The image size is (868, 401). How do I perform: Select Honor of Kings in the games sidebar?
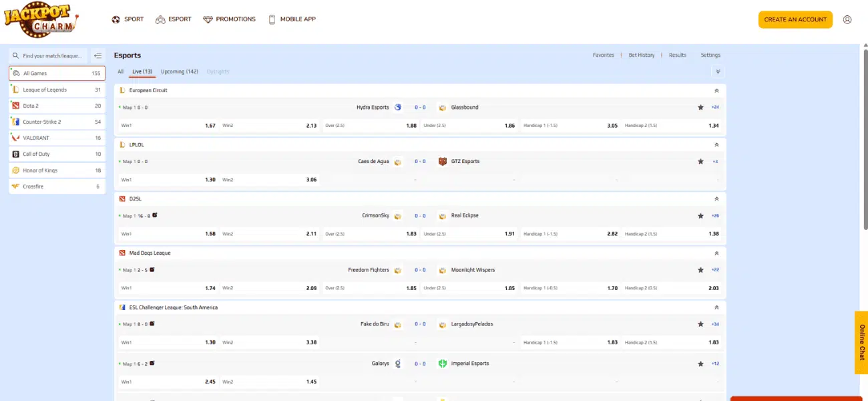coord(57,170)
